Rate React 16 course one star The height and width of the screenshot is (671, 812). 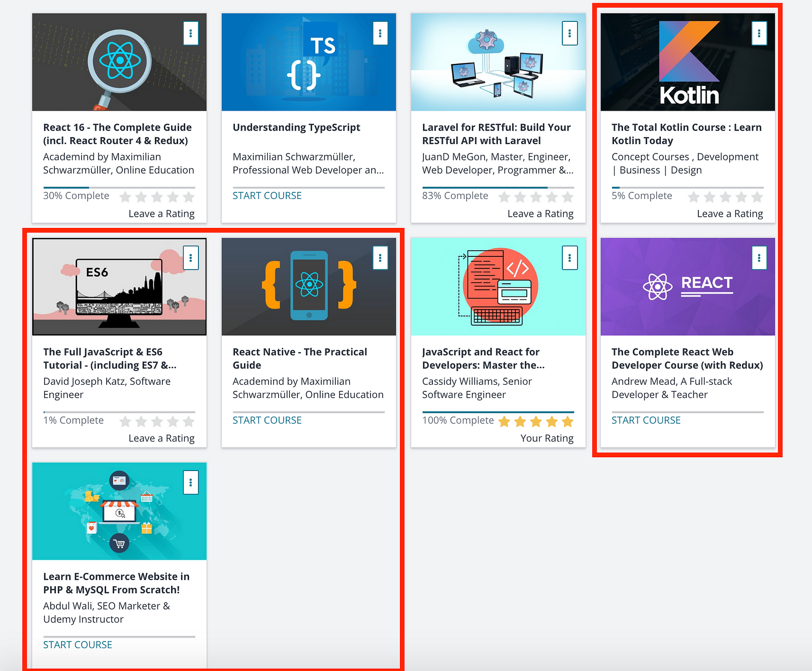(x=125, y=197)
